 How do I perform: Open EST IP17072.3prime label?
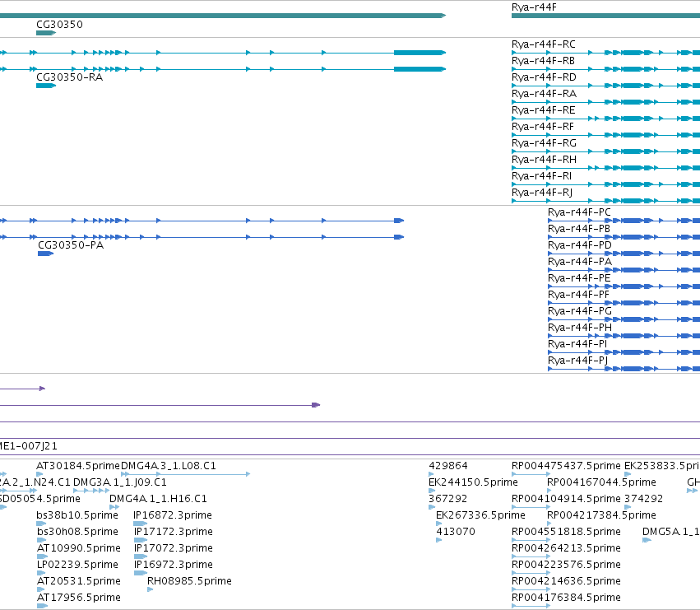174,548
